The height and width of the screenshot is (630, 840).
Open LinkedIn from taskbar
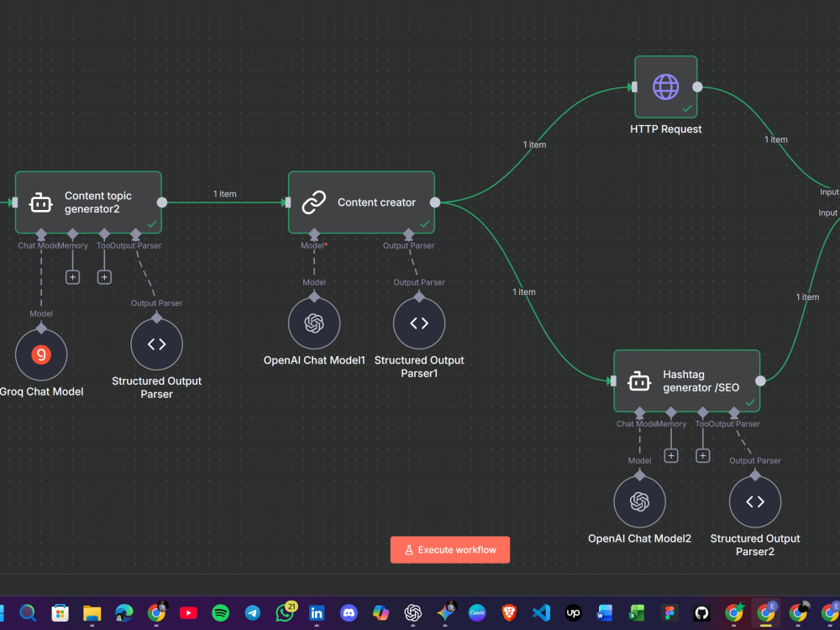[317, 612]
